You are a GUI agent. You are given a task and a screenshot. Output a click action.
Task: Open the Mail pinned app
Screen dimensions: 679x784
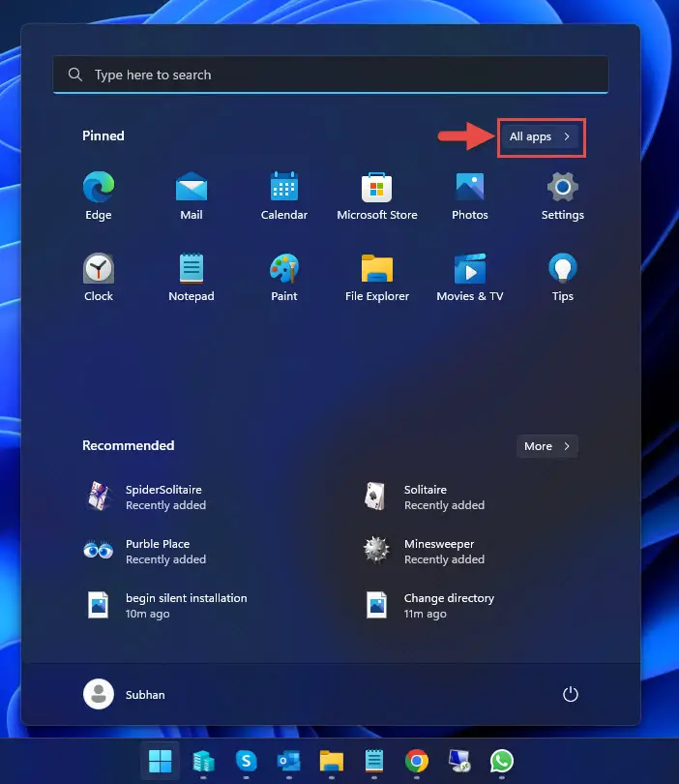pos(192,196)
